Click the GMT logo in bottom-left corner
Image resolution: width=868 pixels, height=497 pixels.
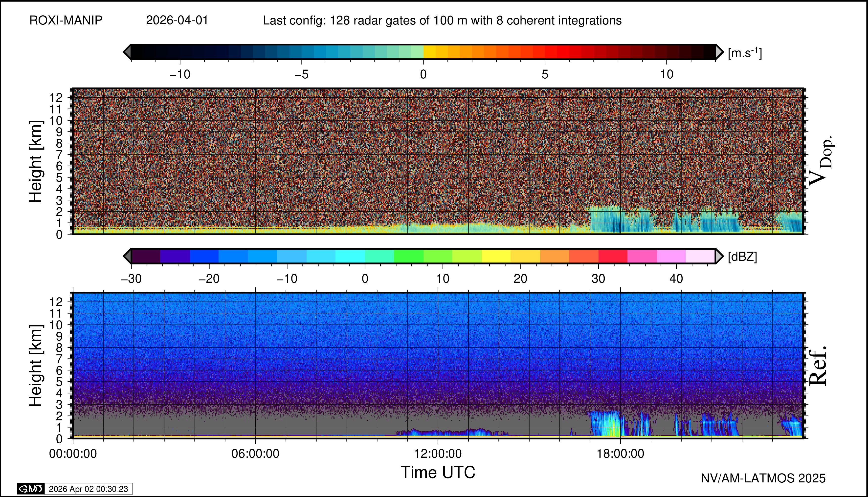[31, 489]
